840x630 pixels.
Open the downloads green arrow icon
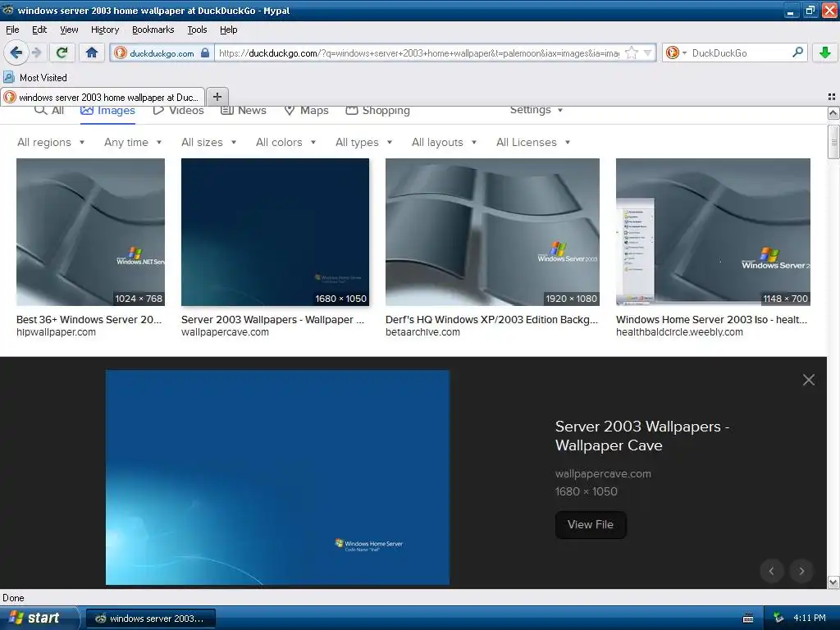point(825,52)
